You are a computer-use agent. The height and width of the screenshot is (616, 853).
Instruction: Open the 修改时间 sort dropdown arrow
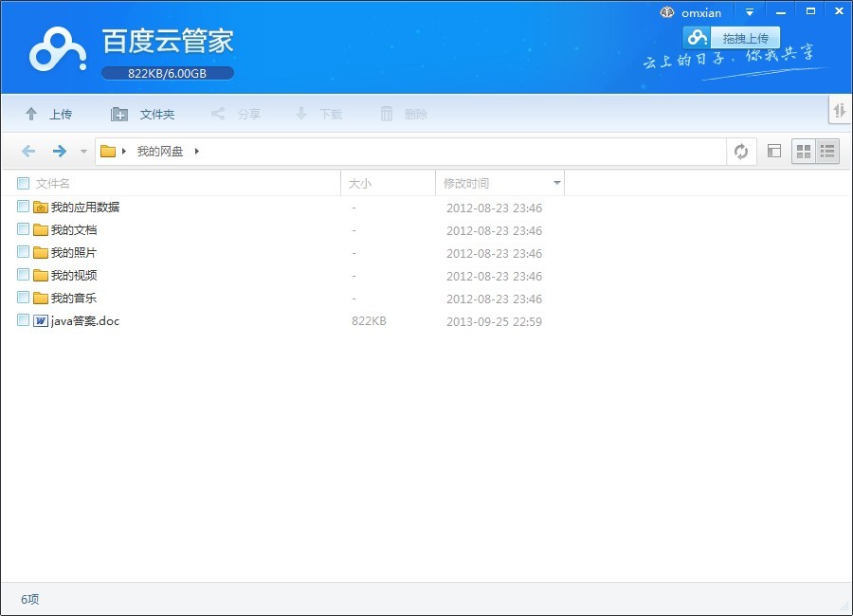pos(556,183)
